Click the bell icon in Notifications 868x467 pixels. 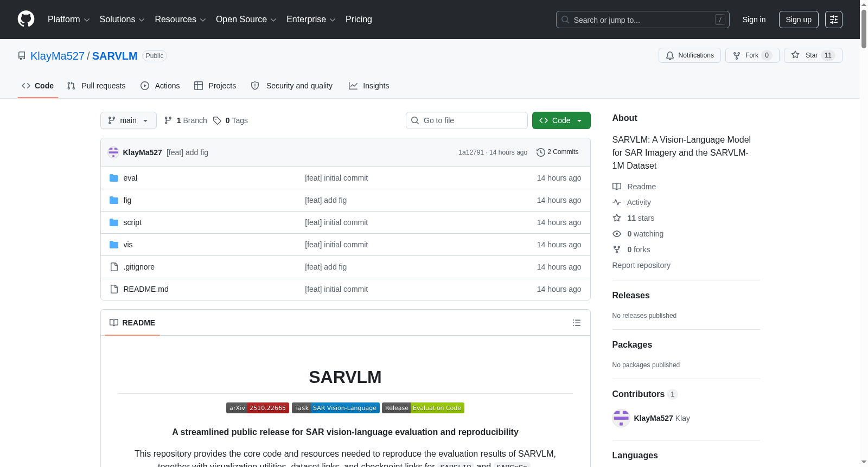pyautogui.click(x=670, y=55)
